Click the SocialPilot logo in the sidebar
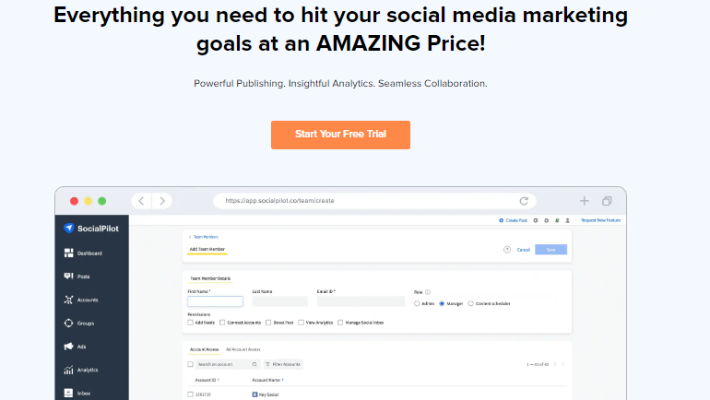The height and width of the screenshot is (400, 710). point(91,228)
